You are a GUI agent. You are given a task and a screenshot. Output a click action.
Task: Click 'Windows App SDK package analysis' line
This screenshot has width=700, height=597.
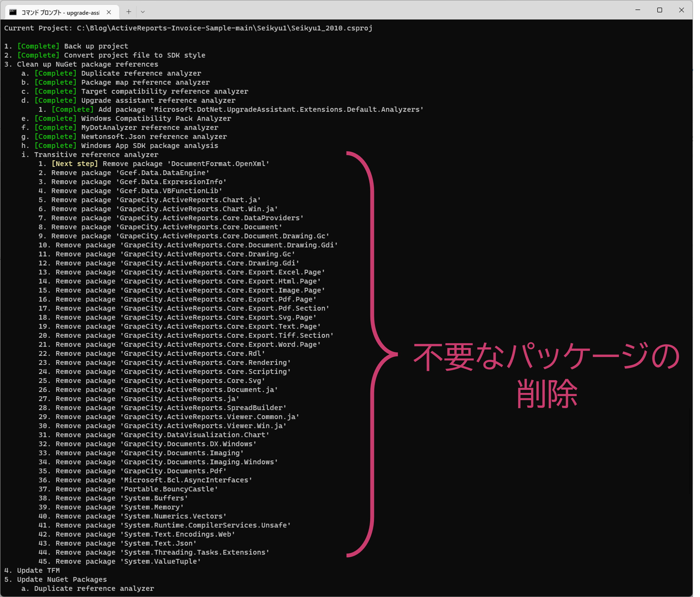point(120,146)
